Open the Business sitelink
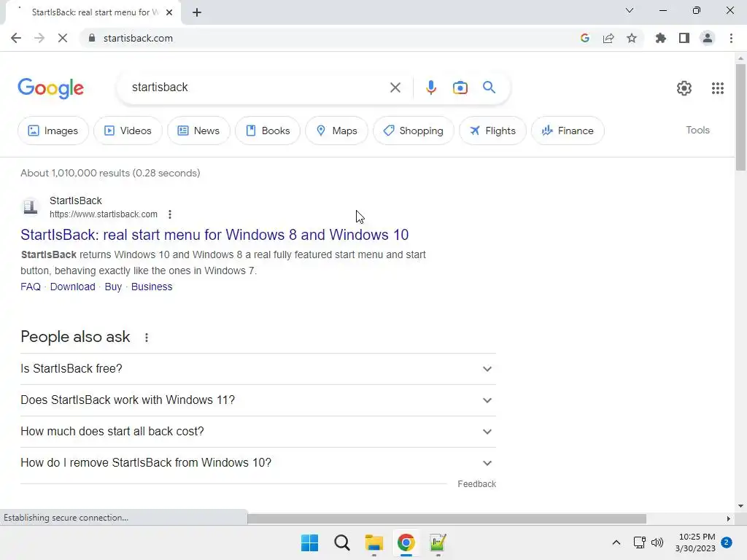Viewport: 747px width, 560px height. tap(152, 287)
